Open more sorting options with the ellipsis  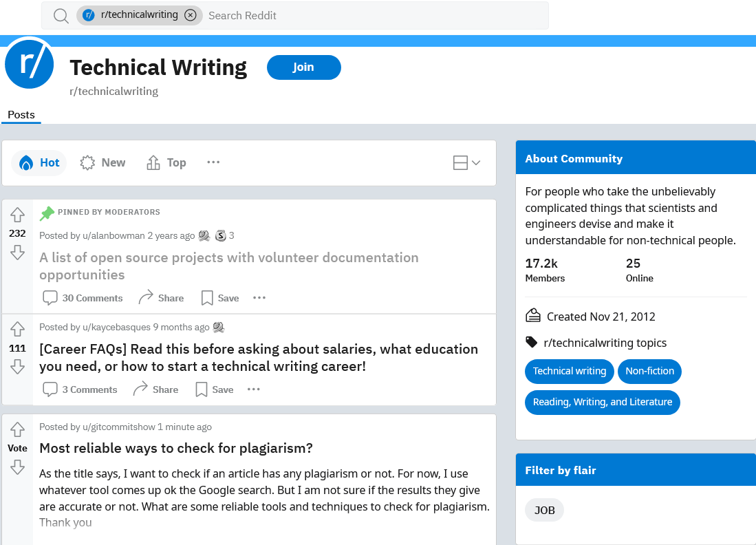pos(213,162)
